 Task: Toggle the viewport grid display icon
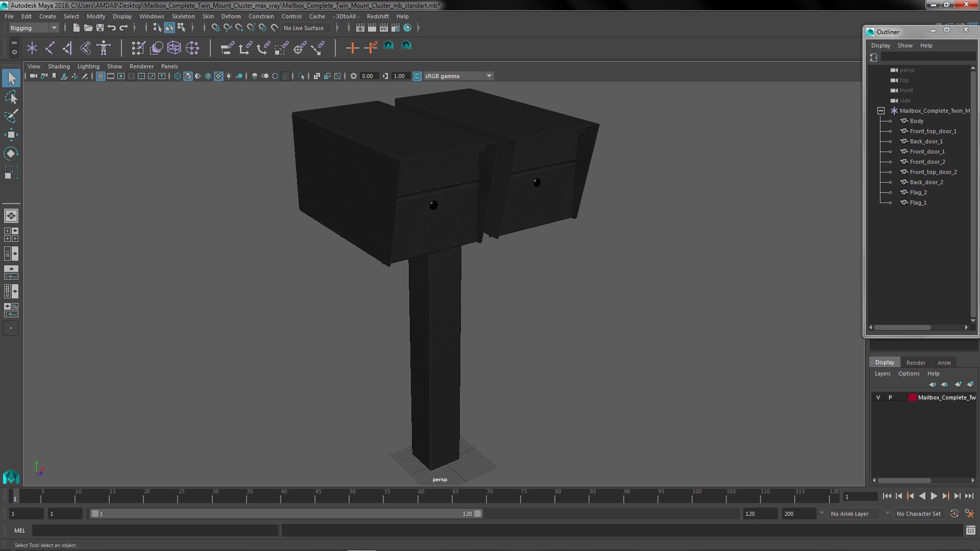[x=101, y=76]
